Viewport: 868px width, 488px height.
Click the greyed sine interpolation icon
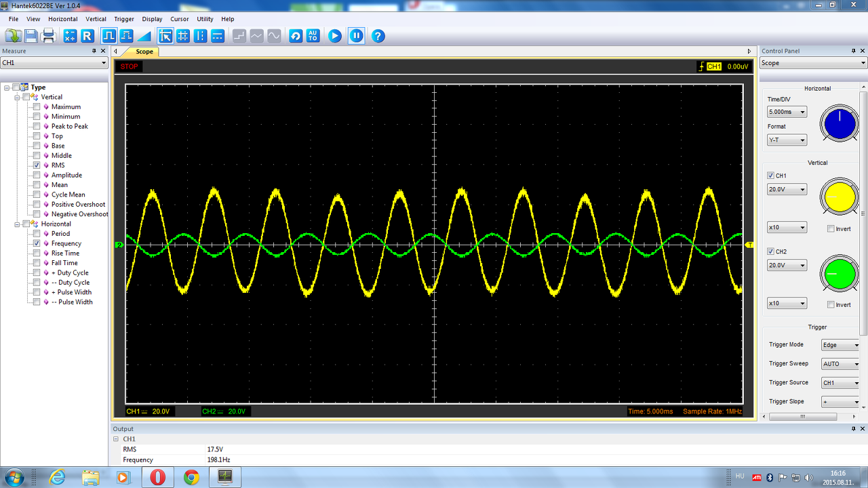pos(274,36)
